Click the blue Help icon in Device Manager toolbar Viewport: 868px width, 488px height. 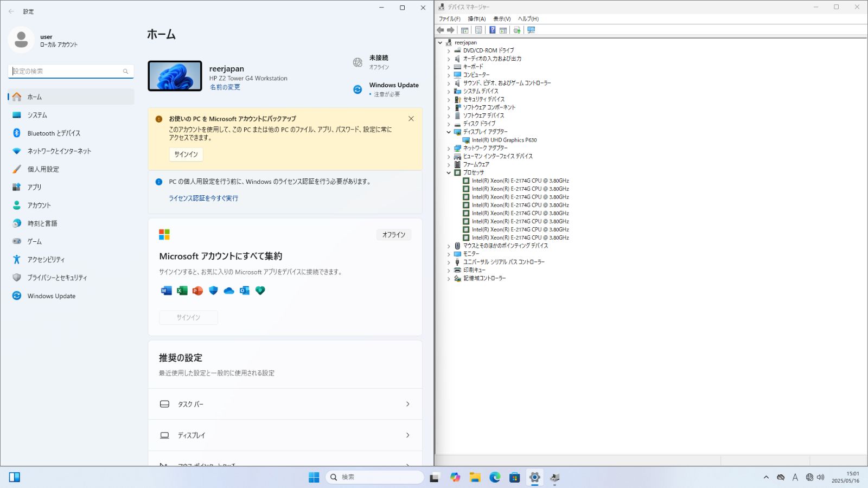(x=492, y=30)
